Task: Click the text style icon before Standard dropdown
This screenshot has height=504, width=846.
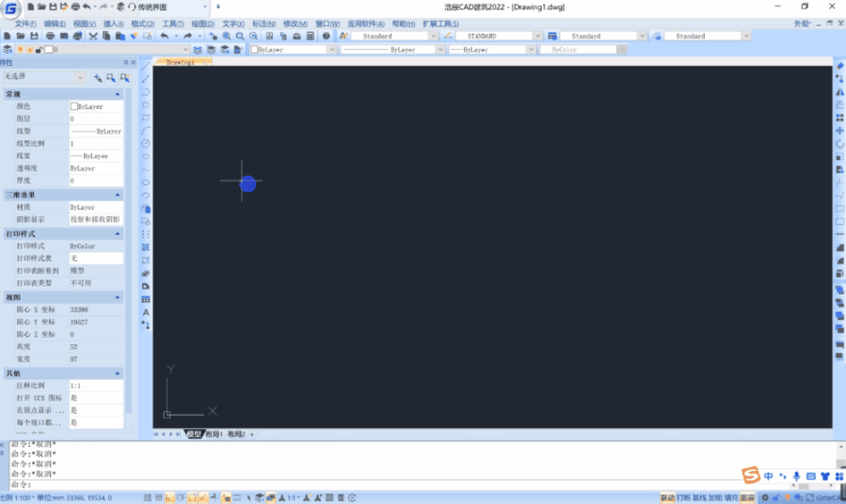Action: (x=343, y=36)
